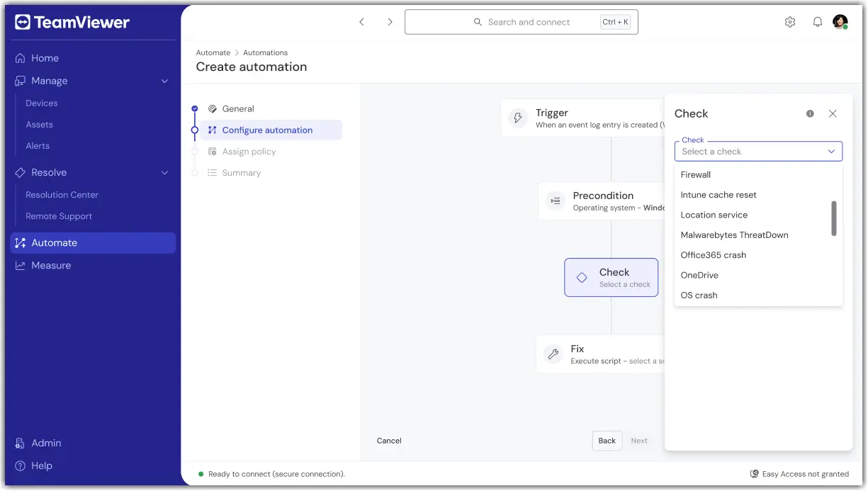Click the Automations breadcrumb link
Screen dimensions: 868x491
point(266,52)
